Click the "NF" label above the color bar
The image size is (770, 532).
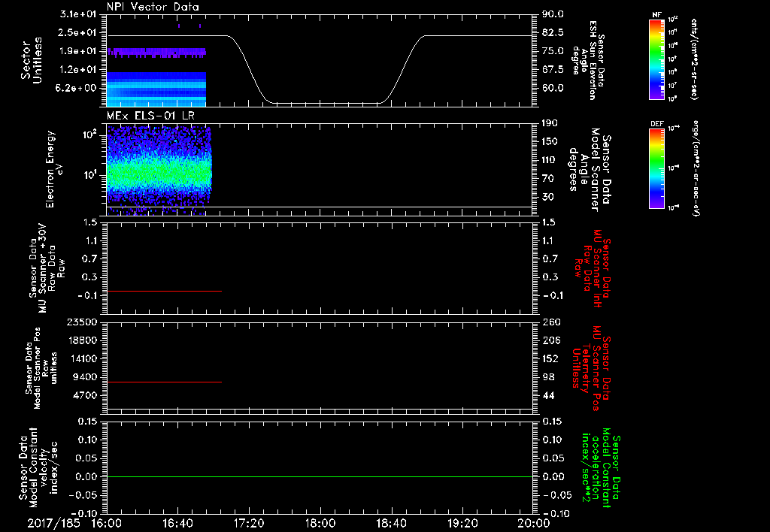pyautogui.click(x=656, y=15)
